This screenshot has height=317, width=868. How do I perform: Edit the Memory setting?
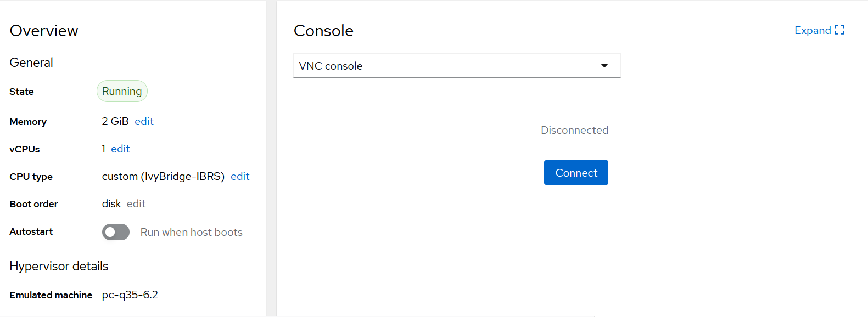pos(144,121)
